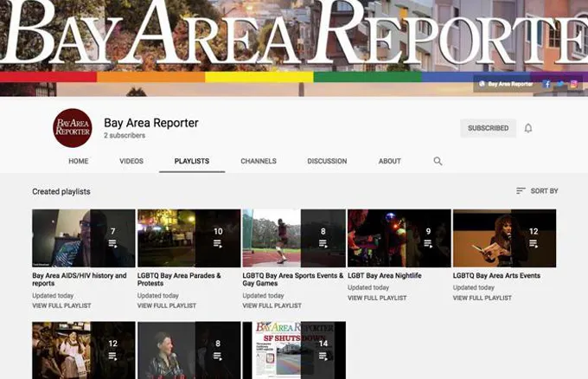The image size is (588, 379).
Task: Open the Instagram link in banner
Action: pyautogui.click(x=572, y=84)
